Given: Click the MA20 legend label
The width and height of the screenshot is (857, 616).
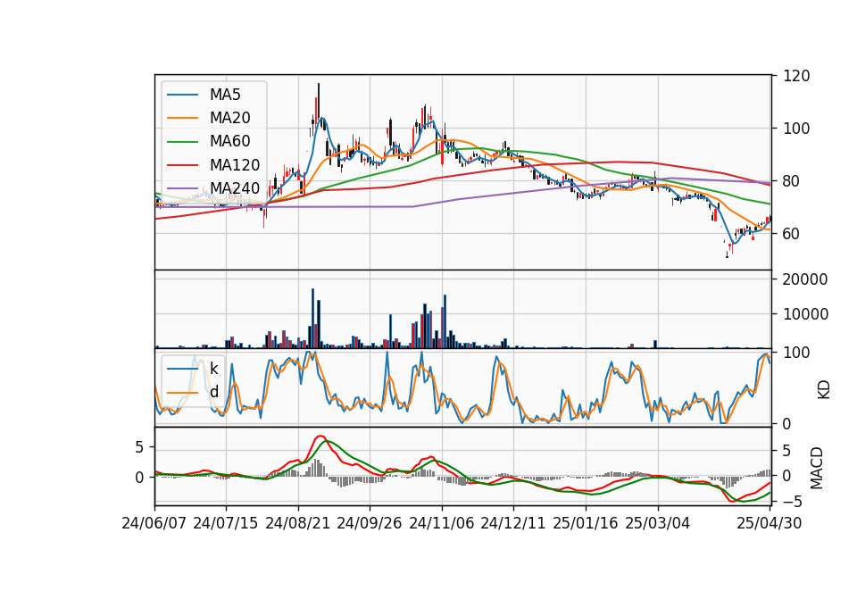Looking at the screenshot, I should pyautogui.click(x=229, y=118).
